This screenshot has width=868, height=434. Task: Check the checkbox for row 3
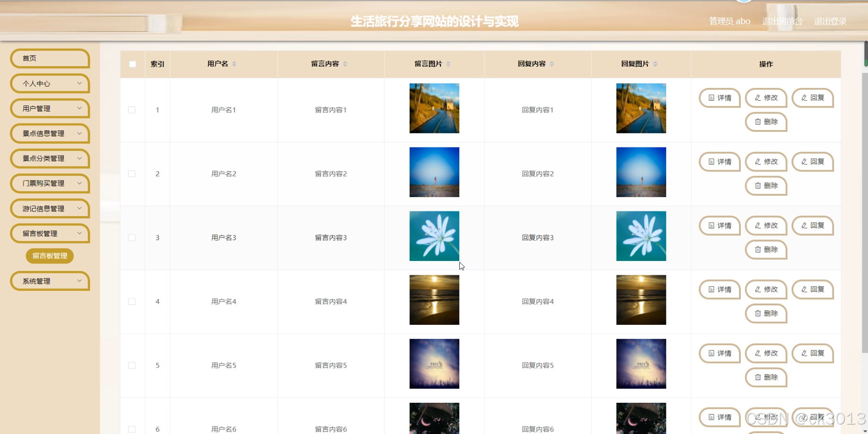tap(132, 237)
